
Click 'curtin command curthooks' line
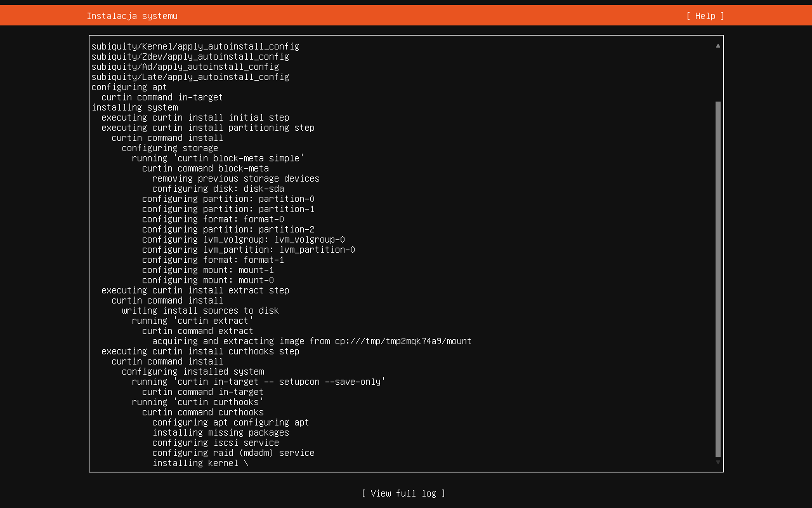203,412
